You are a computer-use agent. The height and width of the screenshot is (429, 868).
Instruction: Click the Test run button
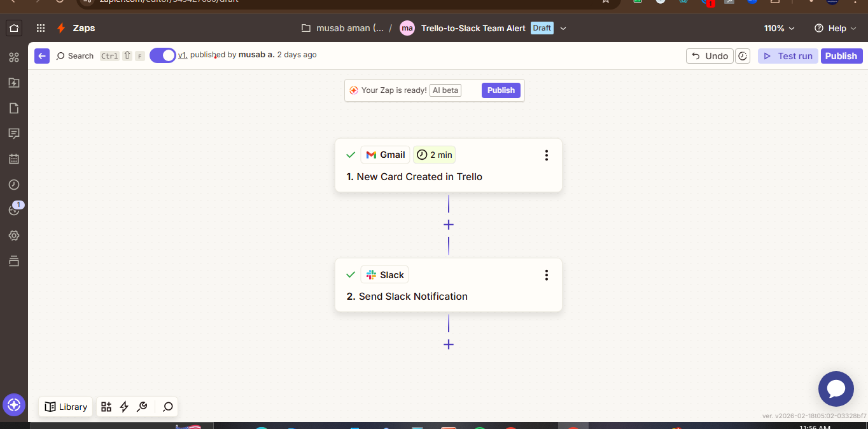coord(788,56)
